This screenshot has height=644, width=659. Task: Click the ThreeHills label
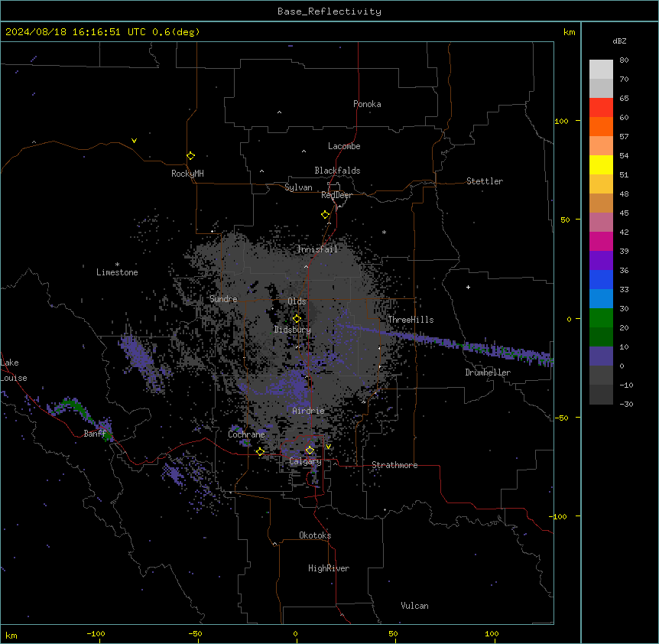click(x=411, y=320)
